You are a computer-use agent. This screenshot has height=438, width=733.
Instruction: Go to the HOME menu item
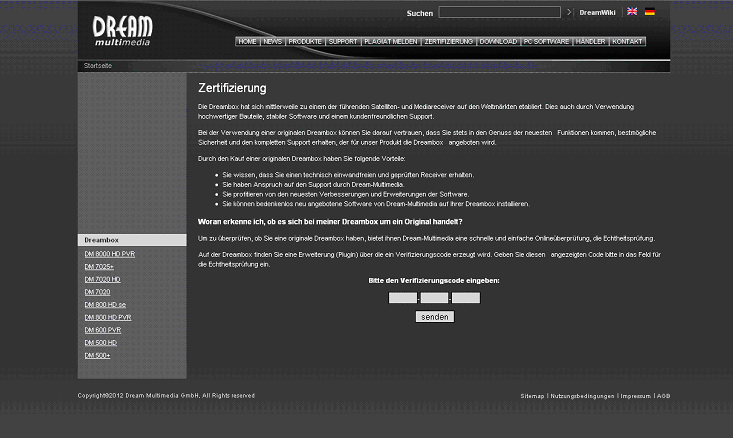coord(247,42)
